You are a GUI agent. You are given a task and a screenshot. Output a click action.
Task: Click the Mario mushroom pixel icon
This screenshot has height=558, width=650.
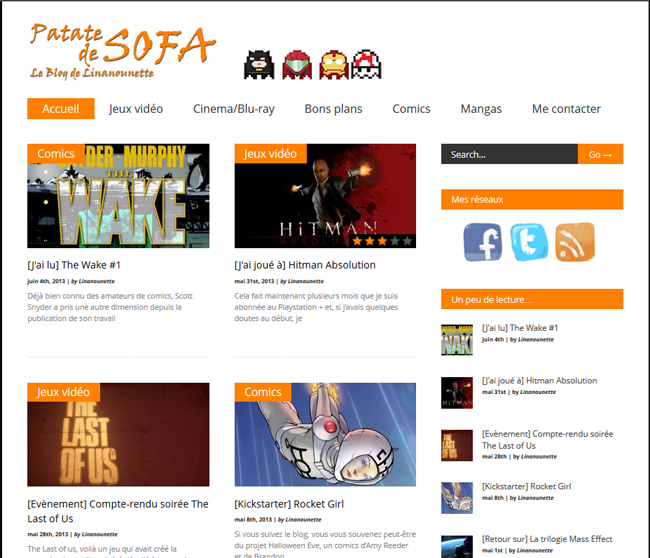(368, 63)
